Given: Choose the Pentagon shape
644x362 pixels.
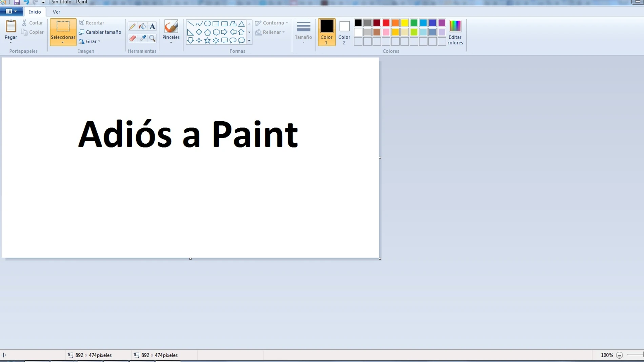Looking at the screenshot, I should pyautogui.click(x=207, y=32).
